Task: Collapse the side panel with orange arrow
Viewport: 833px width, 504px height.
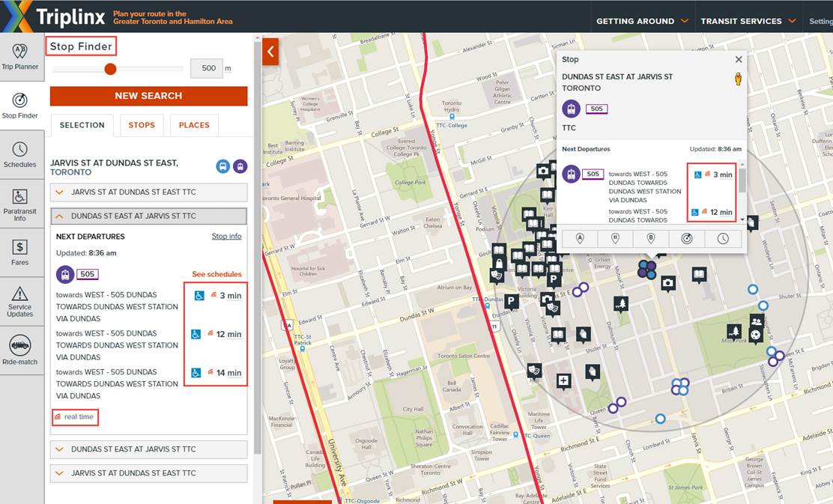Action: click(x=270, y=52)
